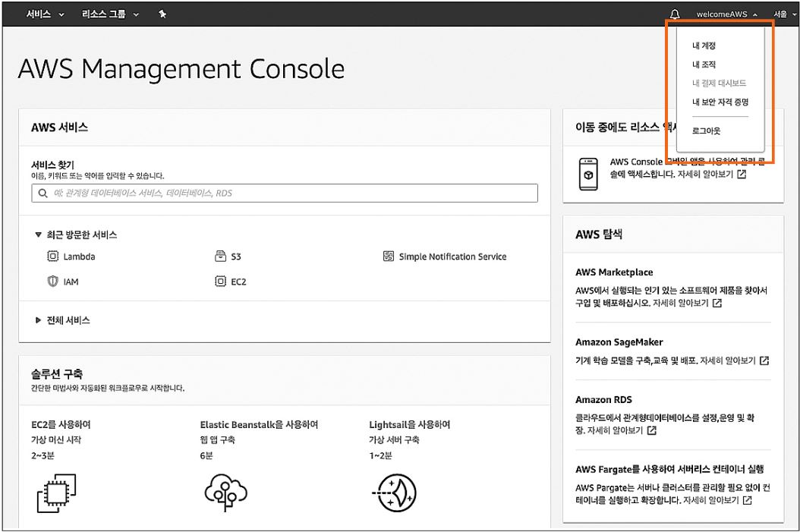Image resolution: width=800 pixels, height=532 pixels.
Task: Click the Elastic Beanstalk cloud tree illustration
Action: click(226, 493)
